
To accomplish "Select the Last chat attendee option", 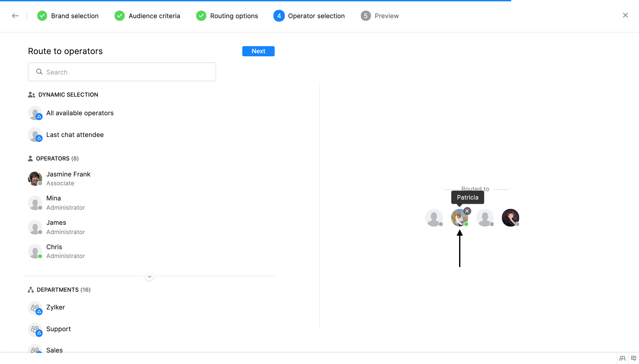I will click(x=75, y=135).
